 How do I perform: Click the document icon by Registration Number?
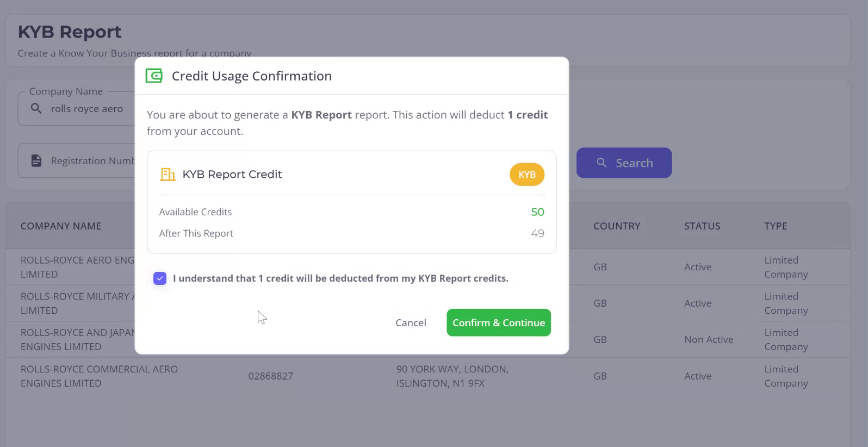click(x=36, y=161)
